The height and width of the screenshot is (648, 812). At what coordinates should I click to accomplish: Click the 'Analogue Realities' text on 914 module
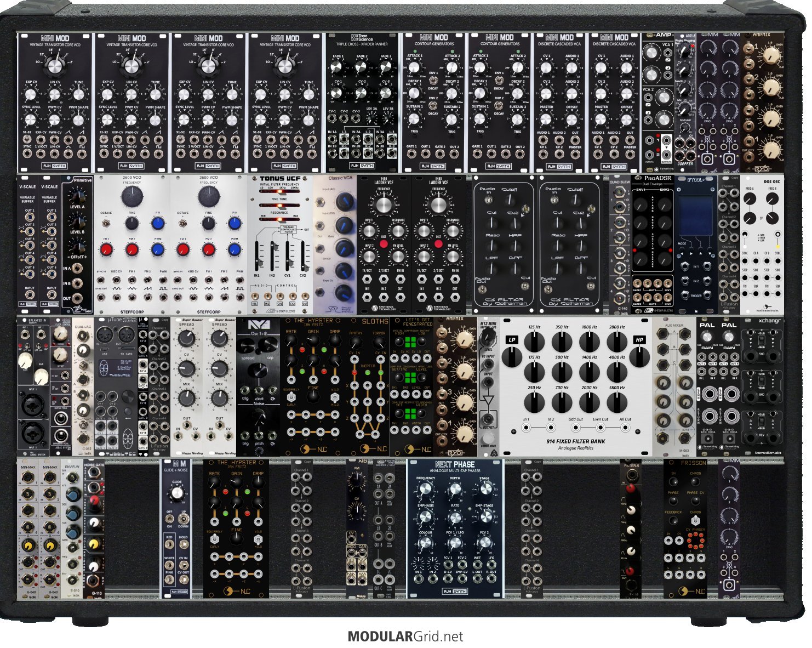click(575, 448)
